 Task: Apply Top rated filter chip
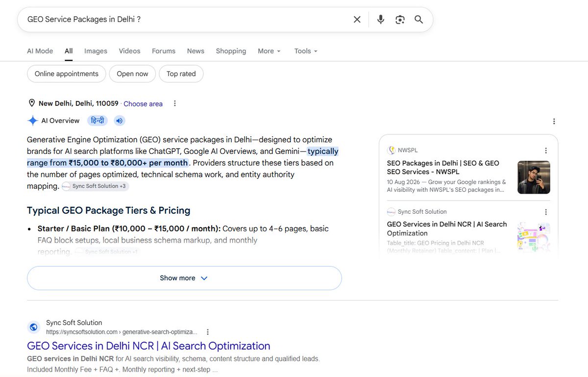[x=181, y=74]
